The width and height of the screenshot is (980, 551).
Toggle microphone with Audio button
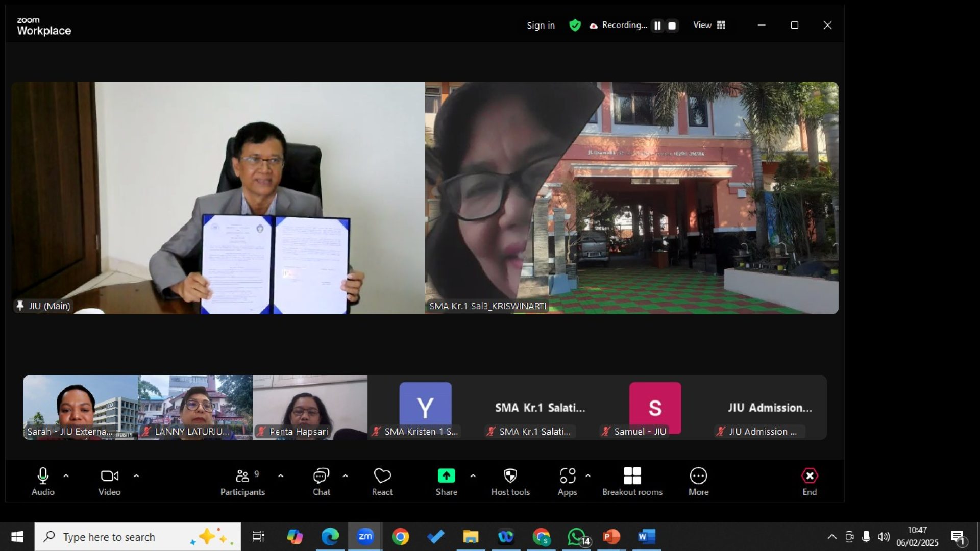pyautogui.click(x=43, y=476)
